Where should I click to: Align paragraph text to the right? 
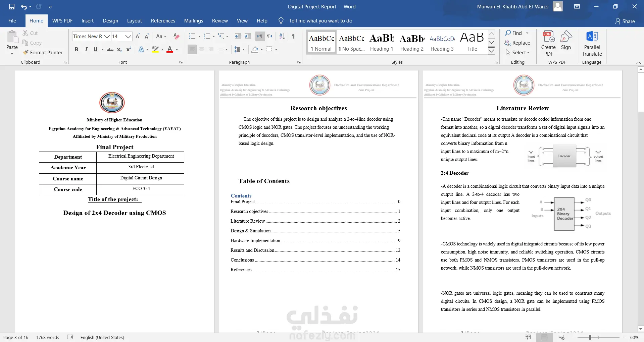pyautogui.click(x=211, y=49)
